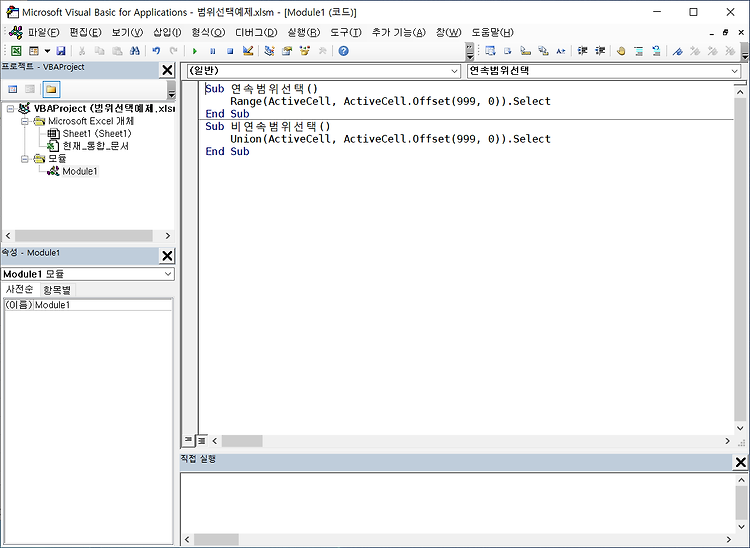750x548 pixels.
Task: Toggle breakpoint with the hand icon
Action: 621,51
